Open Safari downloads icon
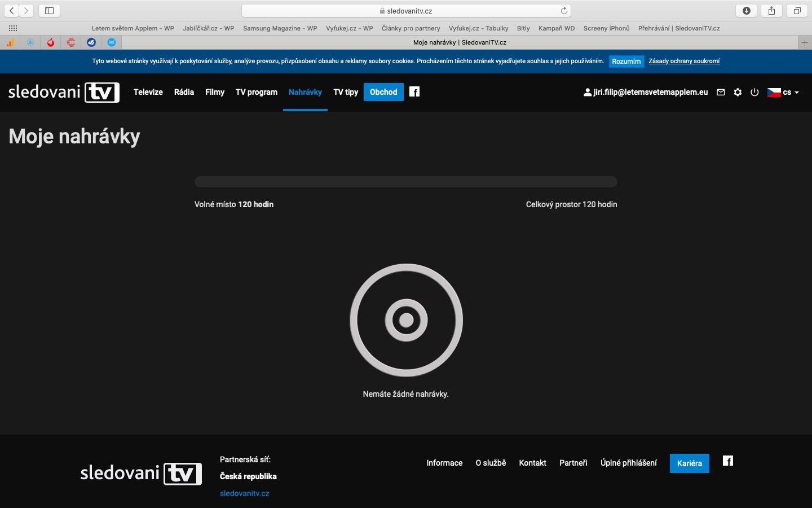 (x=746, y=11)
